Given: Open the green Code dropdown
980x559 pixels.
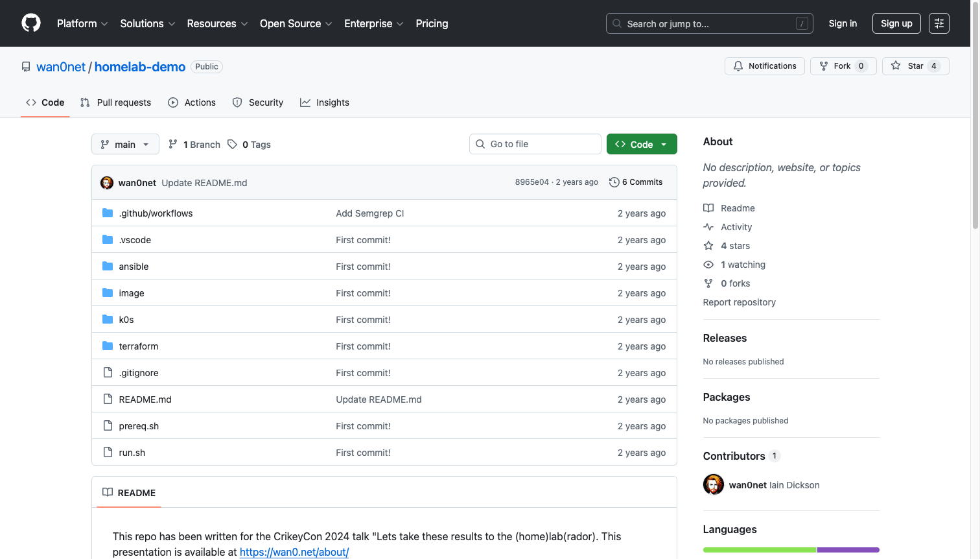Looking at the screenshot, I should point(641,145).
